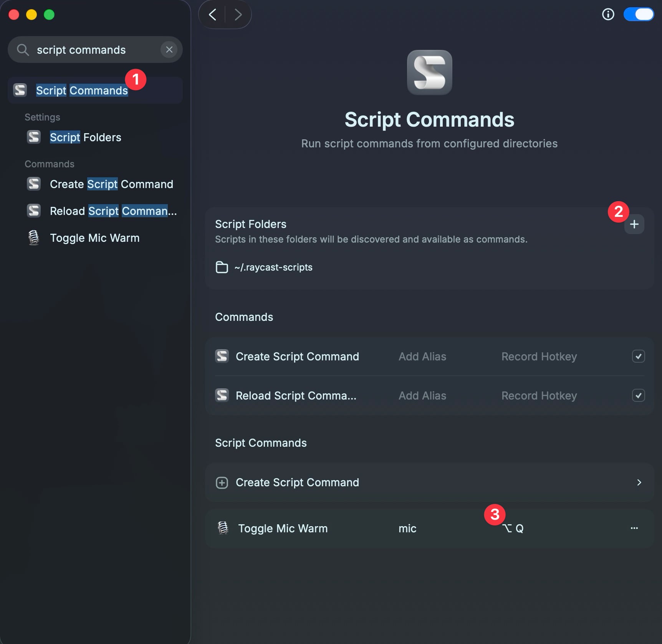
Task: Click the large Script Commands app icon
Action: 429,73
